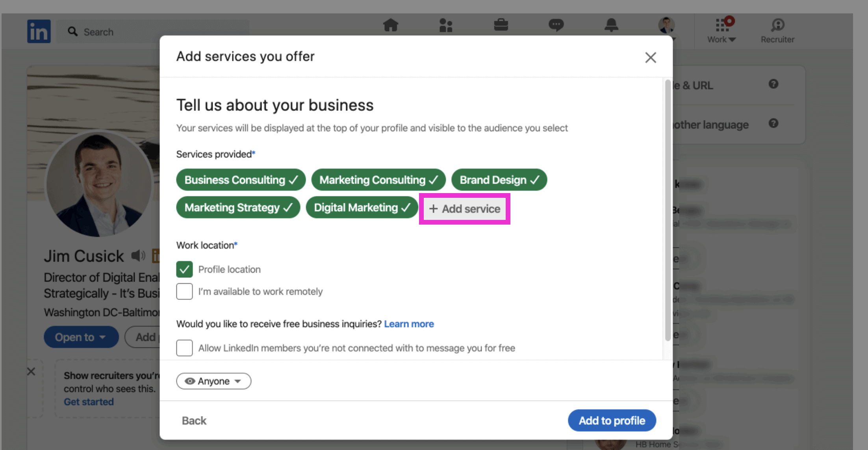Deselect the Business Consulting service
The height and width of the screenshot is (450, 868).
point(241,180)
